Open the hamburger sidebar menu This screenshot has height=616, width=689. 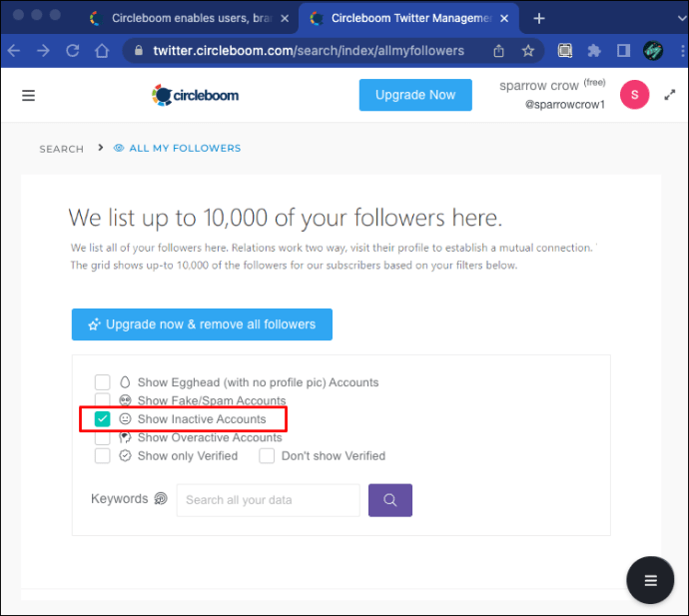[28, 95]
